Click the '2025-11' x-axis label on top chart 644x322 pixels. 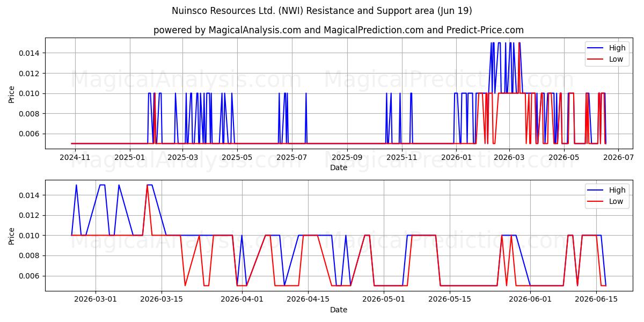[x=401, y=157]
